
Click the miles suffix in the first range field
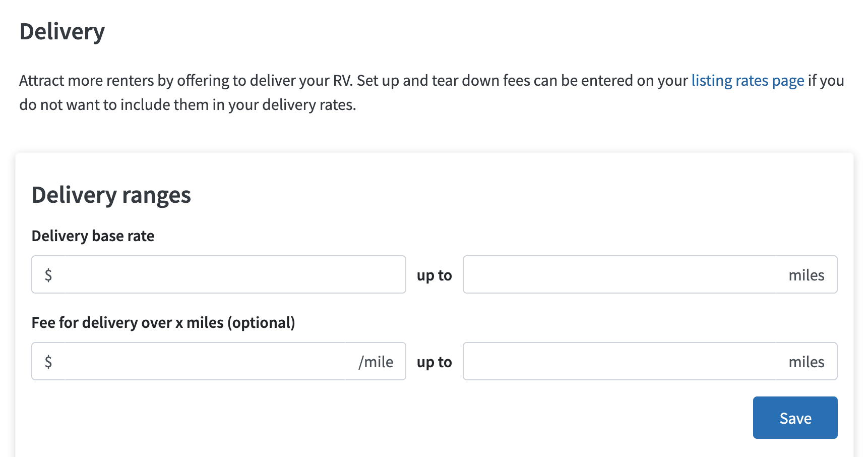[807, 274]
